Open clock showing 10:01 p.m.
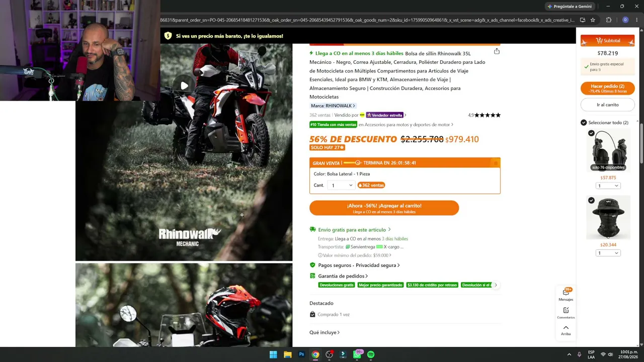The height and width of the screenshot is (362, 644). pyautogui.click(x=629, y=354)
